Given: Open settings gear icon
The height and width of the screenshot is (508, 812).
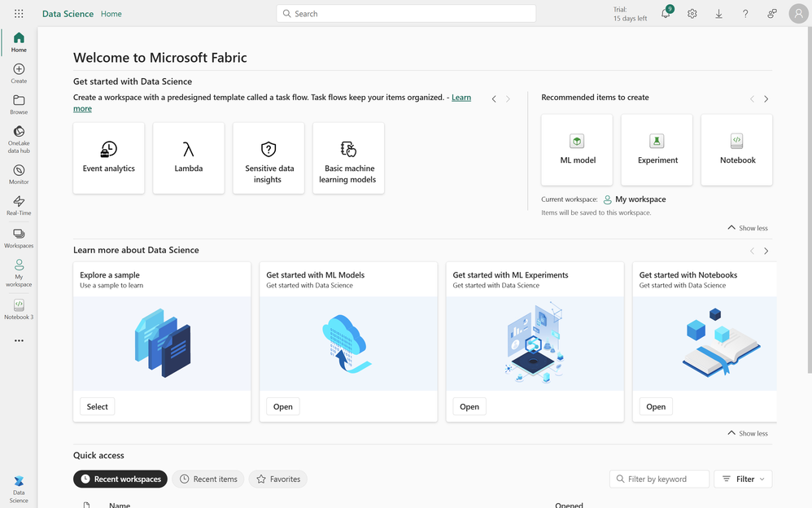Looking at the screenshot, I should point(692,14).
